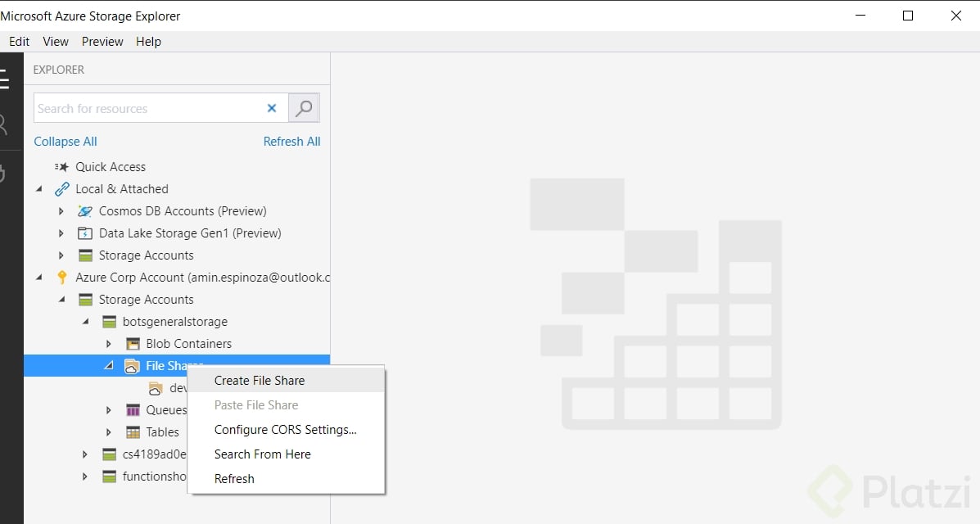The image size is (980, 524).
Task: Collapse the botsgeneralstorage node
Action: coord(86,322)
